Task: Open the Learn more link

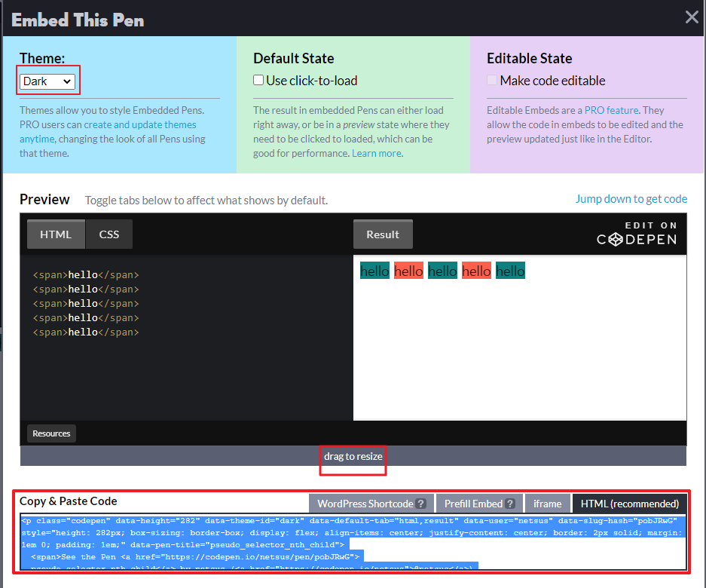Action: (x=377, y=153)
